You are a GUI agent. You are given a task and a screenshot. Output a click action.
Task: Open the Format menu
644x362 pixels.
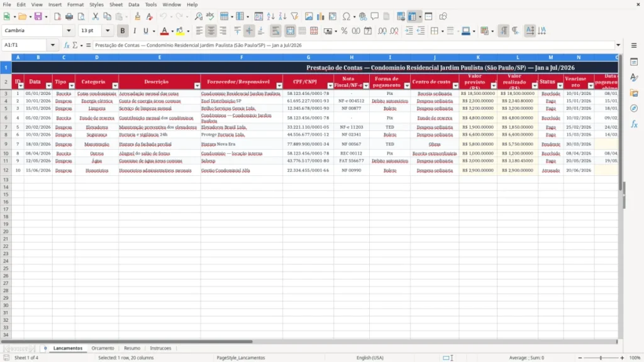[75, 4]
